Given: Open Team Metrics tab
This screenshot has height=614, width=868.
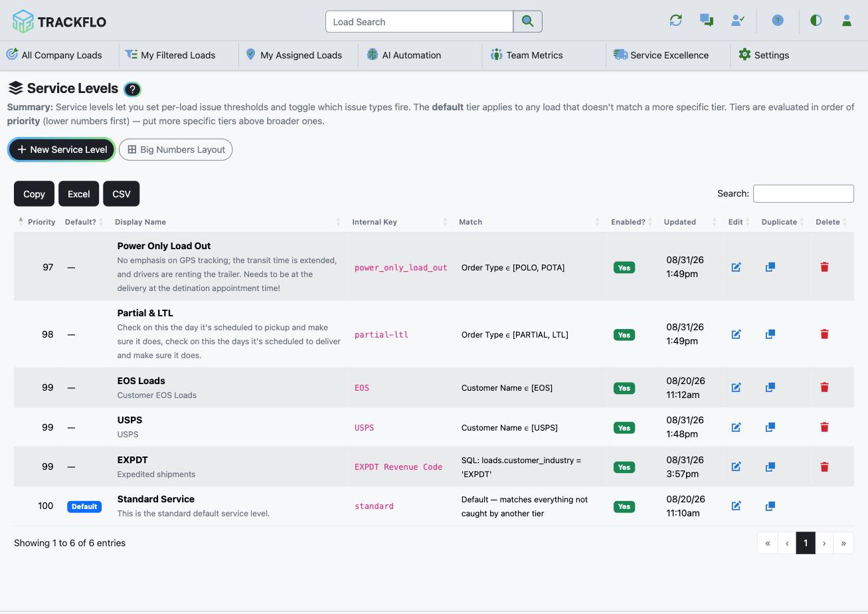Looking at the screenshot, I should [526, 55].
